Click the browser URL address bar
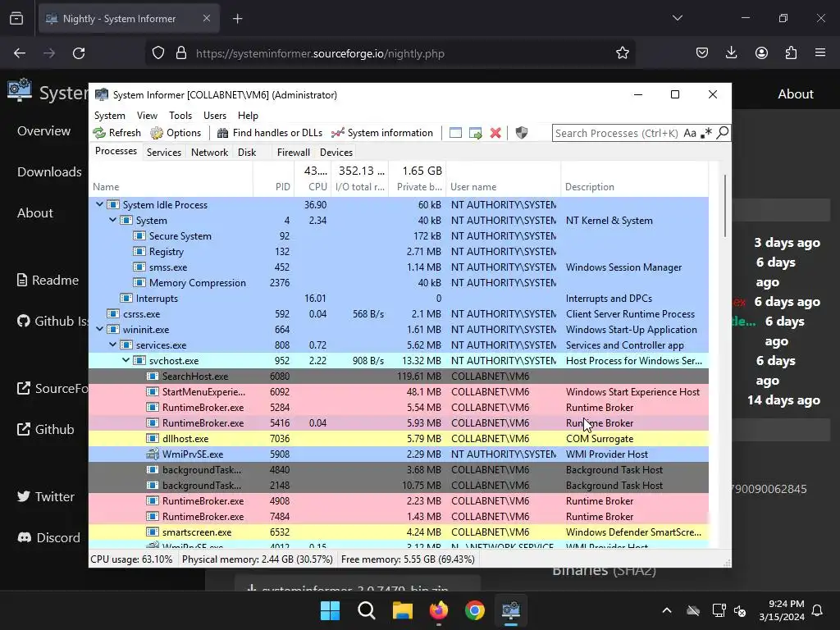Screen dimensions: 840x630 click(391, 53)
